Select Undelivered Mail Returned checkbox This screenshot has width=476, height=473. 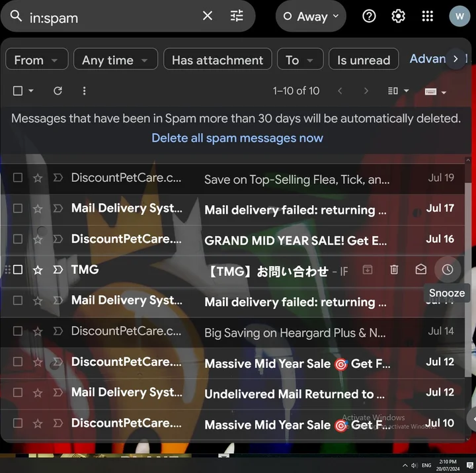click(18, 392)
